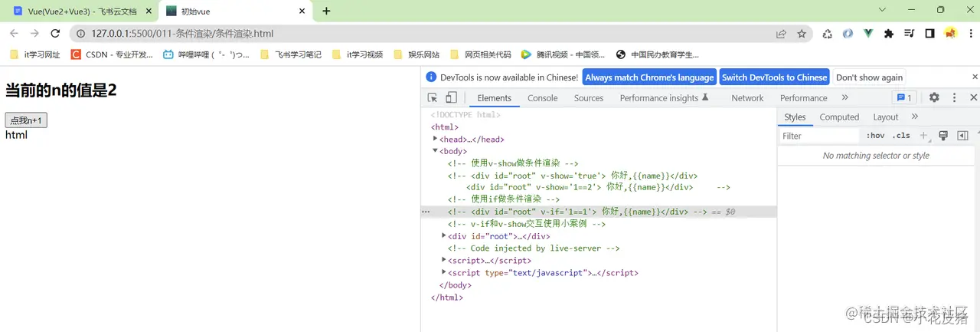Open the it学习网址 bookmark folder
980x332 pixels.
[x=35, y=54]
